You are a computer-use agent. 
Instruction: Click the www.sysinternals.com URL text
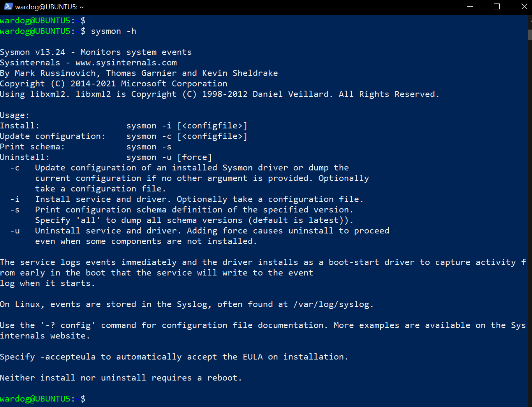126,63
